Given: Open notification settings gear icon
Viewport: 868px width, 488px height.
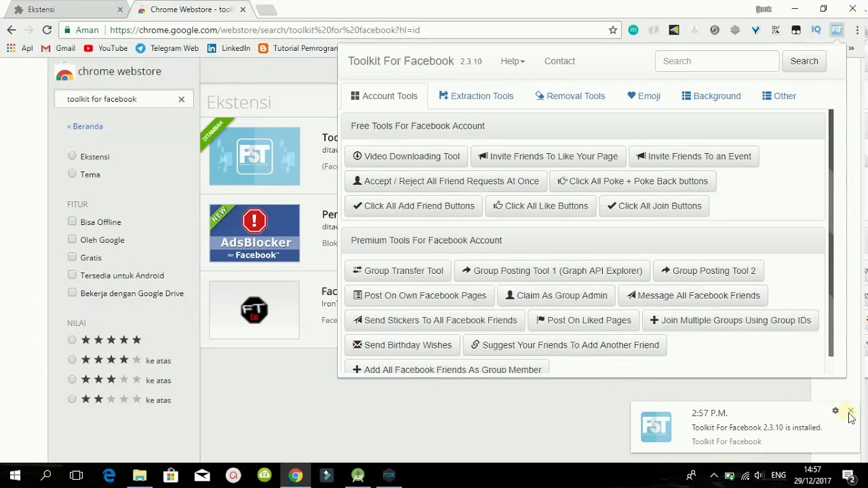Looking at the screenshot, I should 835,411.
